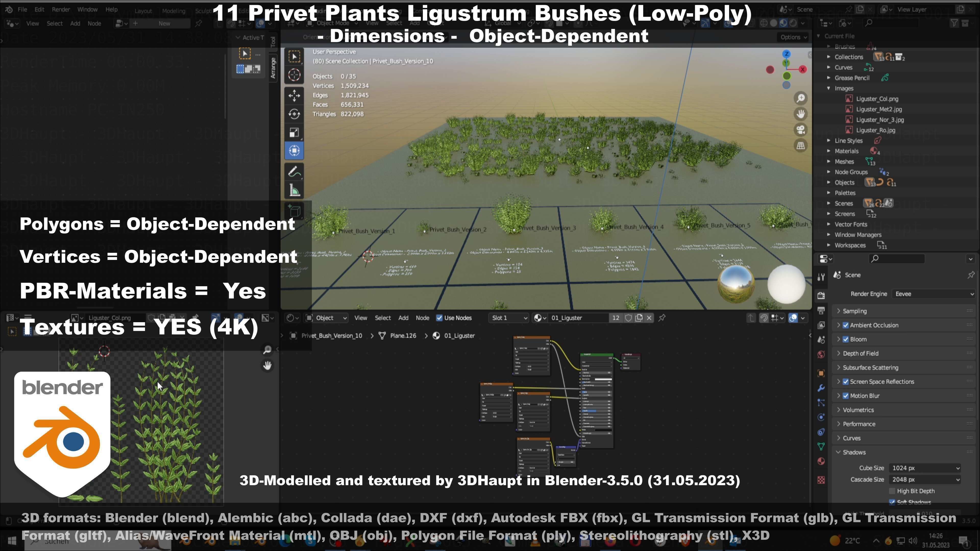980x551 pixels.
Task: Select the Scale tool in viewport toolbar
Action: tap(294, 132)
